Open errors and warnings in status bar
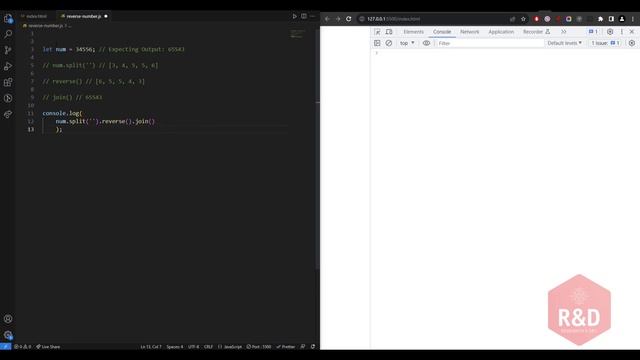 click(x=22, y=347)
